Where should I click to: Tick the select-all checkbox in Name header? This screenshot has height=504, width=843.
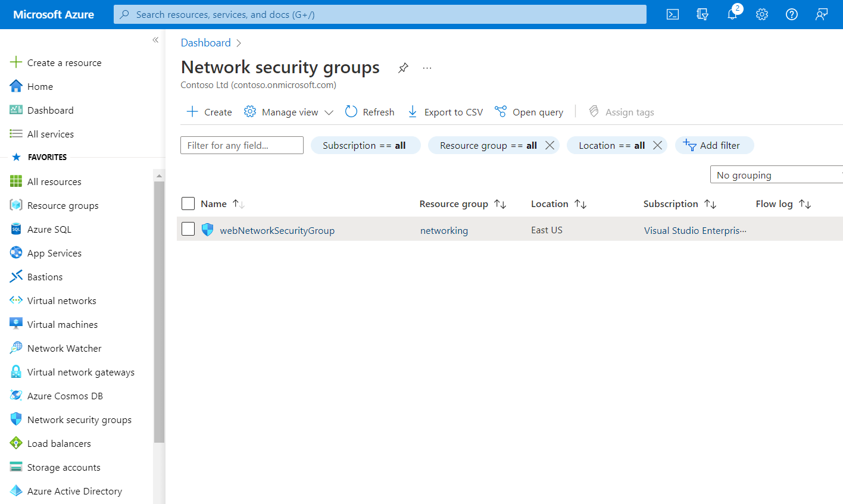point(188,204)
